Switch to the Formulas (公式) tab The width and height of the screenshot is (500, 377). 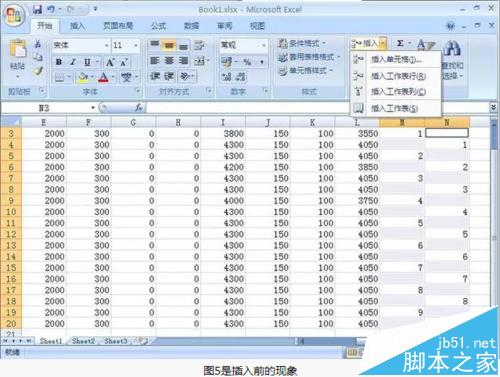click(x=158, y=26)
